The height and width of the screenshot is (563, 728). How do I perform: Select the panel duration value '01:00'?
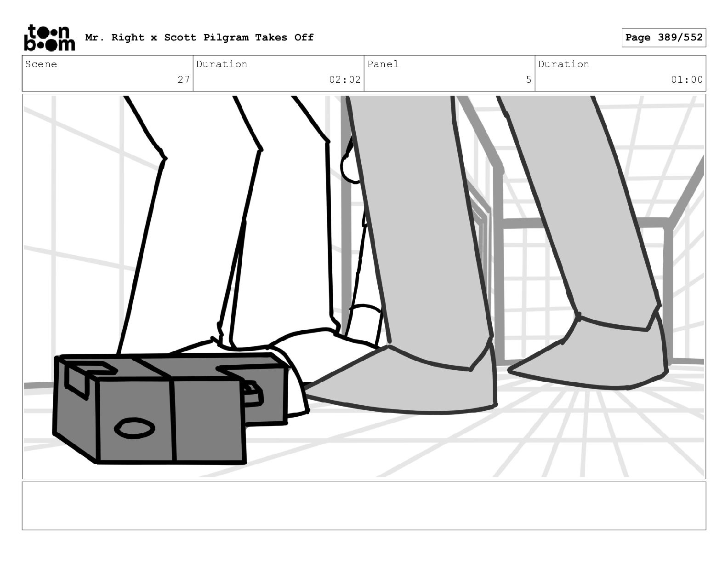(687, 80)
